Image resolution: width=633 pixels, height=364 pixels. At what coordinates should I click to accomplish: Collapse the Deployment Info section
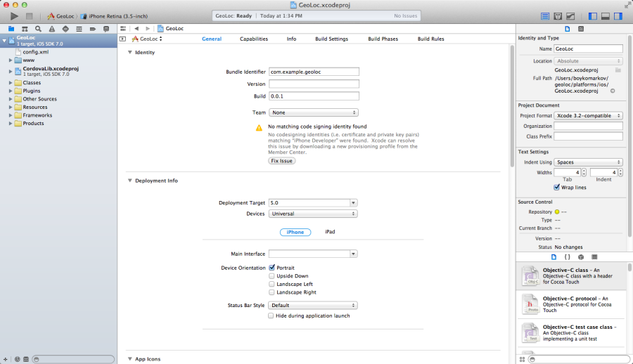coord(130,181)
